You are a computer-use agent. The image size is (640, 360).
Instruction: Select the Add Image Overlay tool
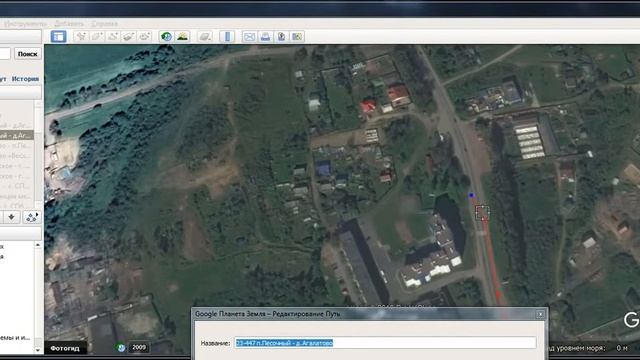129,37
